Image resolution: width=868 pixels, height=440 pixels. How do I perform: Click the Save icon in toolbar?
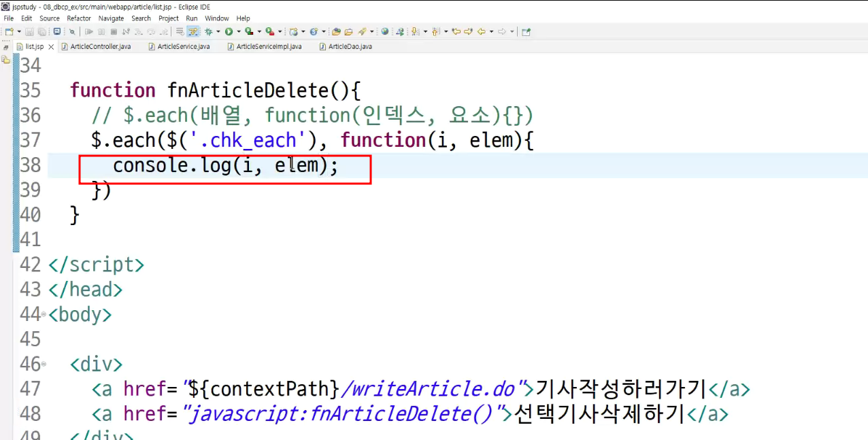point(29,31)
